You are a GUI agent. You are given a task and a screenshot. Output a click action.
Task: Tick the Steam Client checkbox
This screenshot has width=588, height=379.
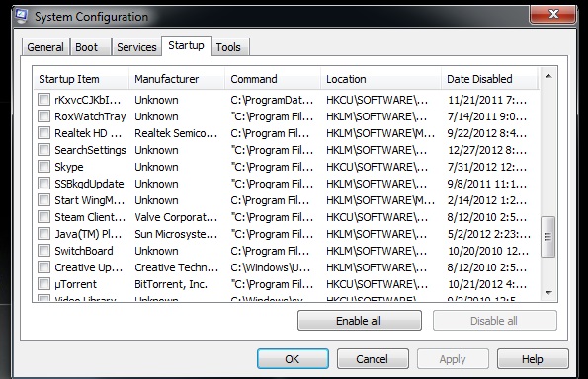43,217
